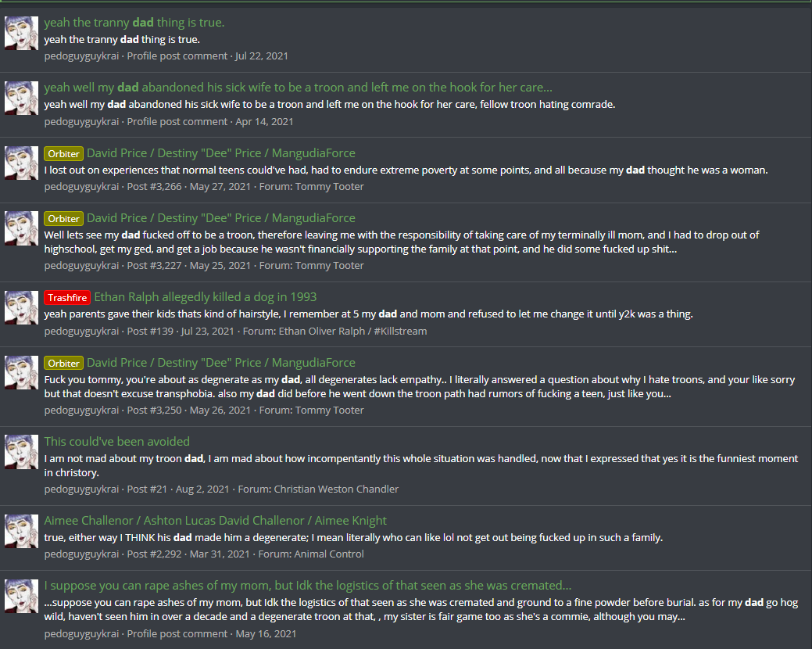Image resolution: width=812 pixels, height=649 pixels.
Task: Click the Orbiter tag on Post #3,266
Action: [64, 153]
